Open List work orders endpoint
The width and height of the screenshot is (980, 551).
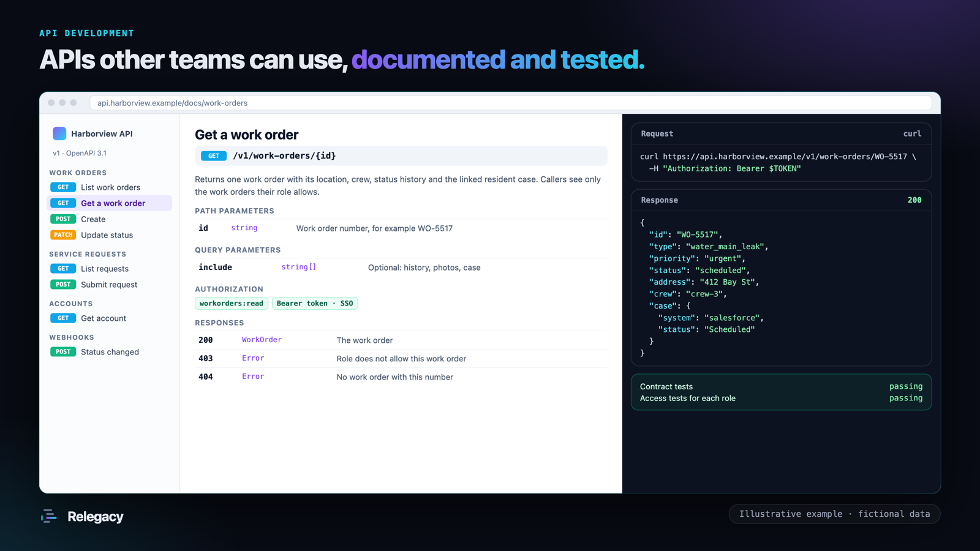[x=110, y=187]
